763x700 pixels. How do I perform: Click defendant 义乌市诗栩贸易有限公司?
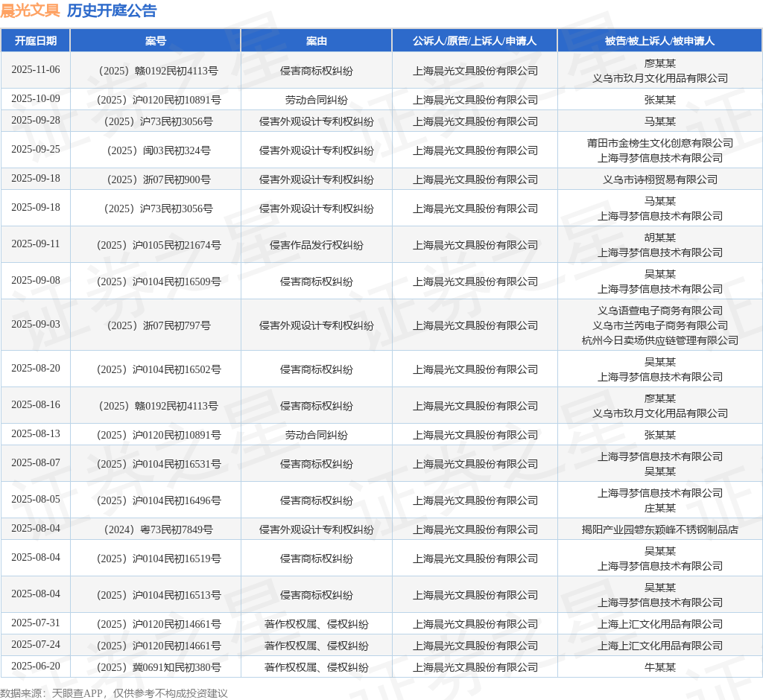(660, 180)
